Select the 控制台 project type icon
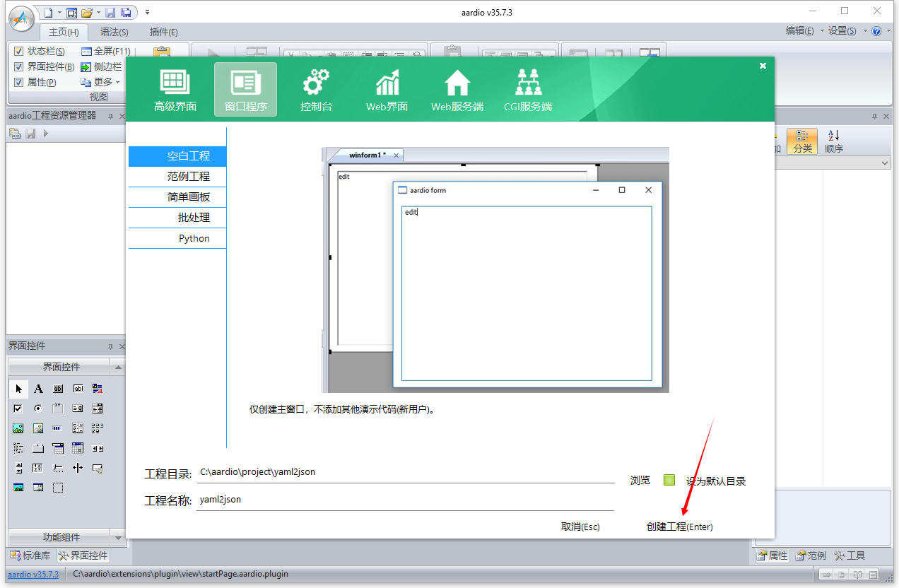 click(316, 89)
